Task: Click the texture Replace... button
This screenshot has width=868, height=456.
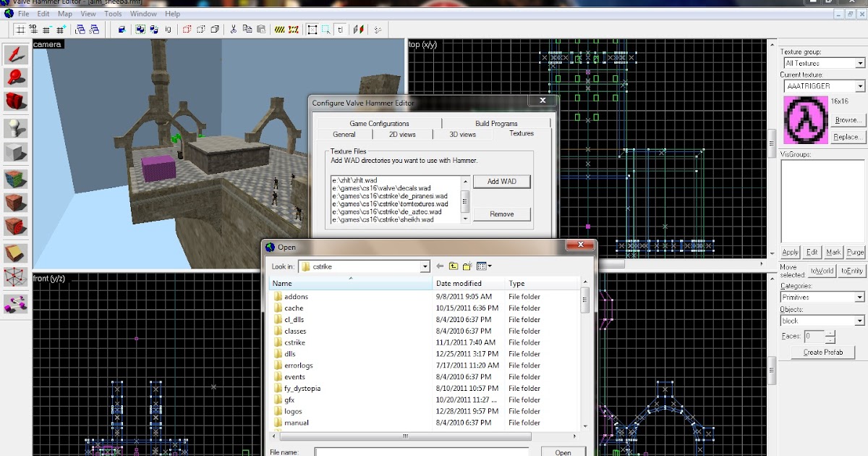Action: pyautogui.click(x=848, y=136)
